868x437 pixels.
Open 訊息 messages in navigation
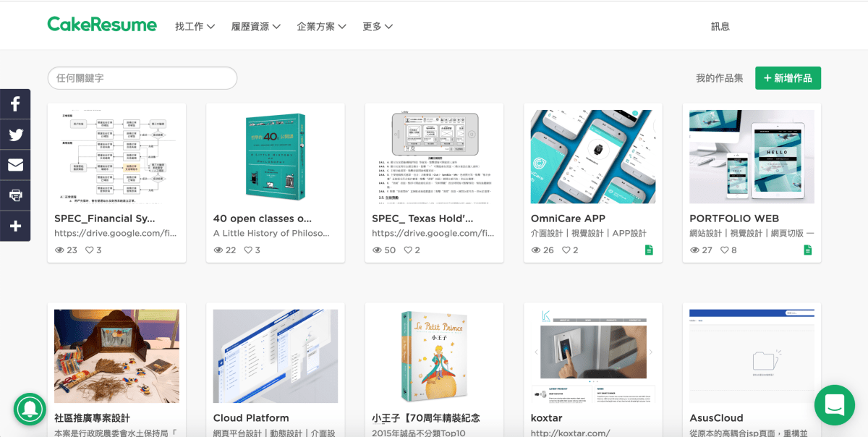[720, 27]
